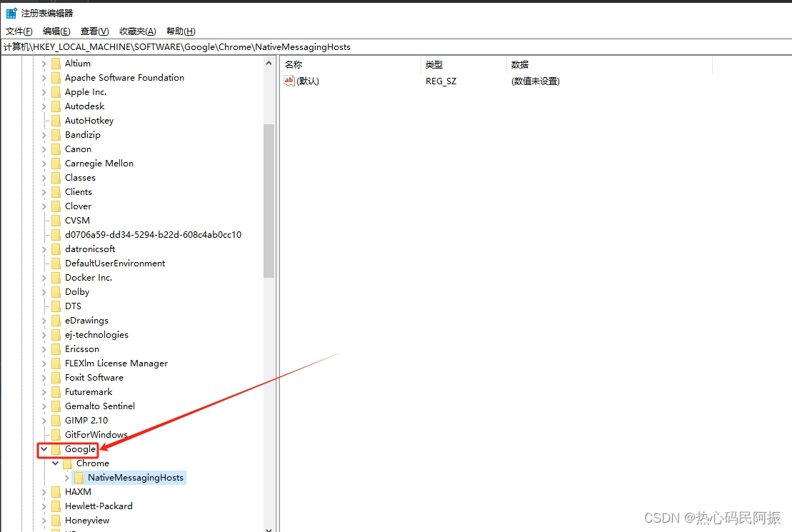Open the 查看(V) menu
The image size is (792, 532).
(x=94, y=31)
